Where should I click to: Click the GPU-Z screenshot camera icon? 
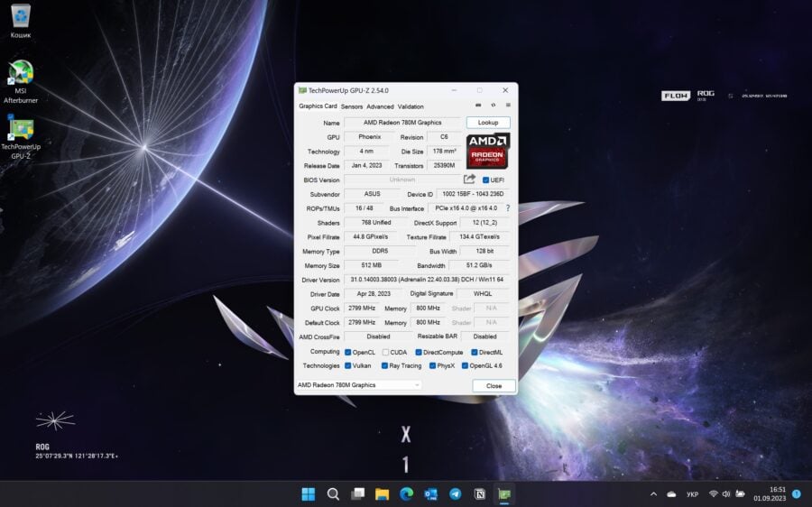coord(478,106)
